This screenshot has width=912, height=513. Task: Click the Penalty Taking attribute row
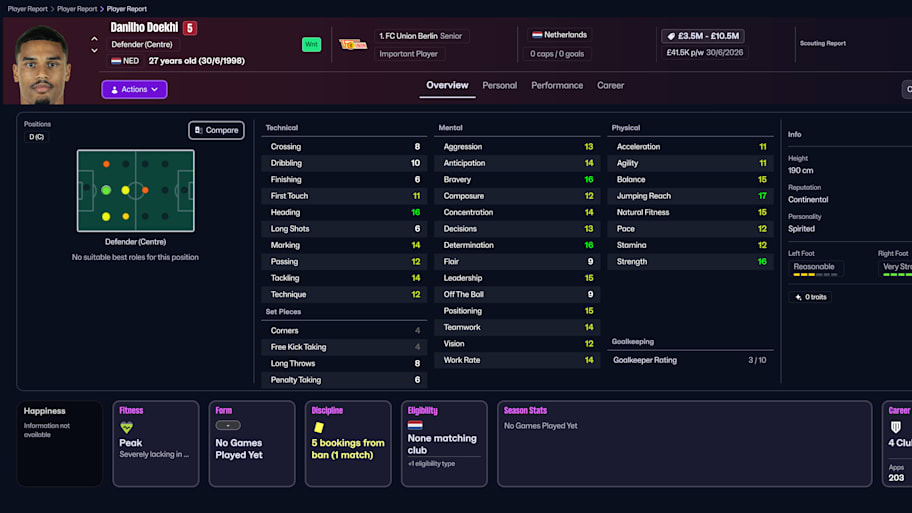tap(344, 380)
